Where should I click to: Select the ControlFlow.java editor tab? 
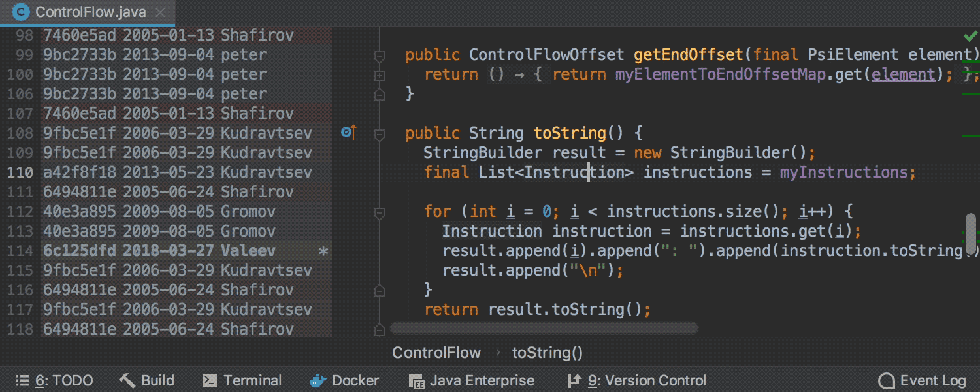coord(87,12)
